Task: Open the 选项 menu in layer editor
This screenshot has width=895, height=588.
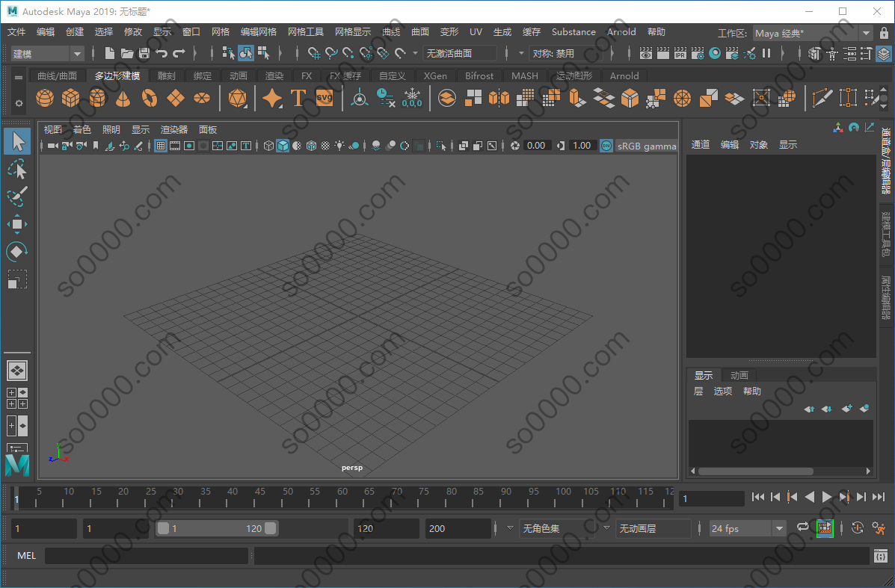Action: pos(722,392)
